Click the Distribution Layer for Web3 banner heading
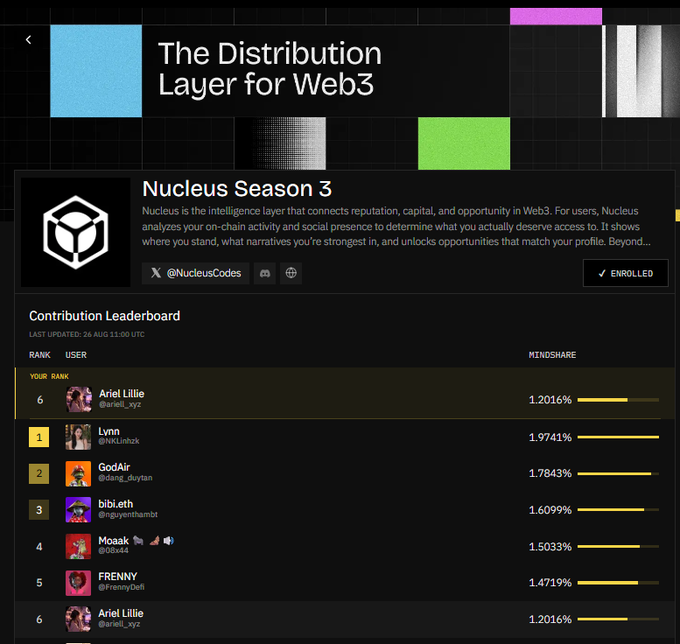The width and height of the screenshot is (680, 644). pos(269,69)
